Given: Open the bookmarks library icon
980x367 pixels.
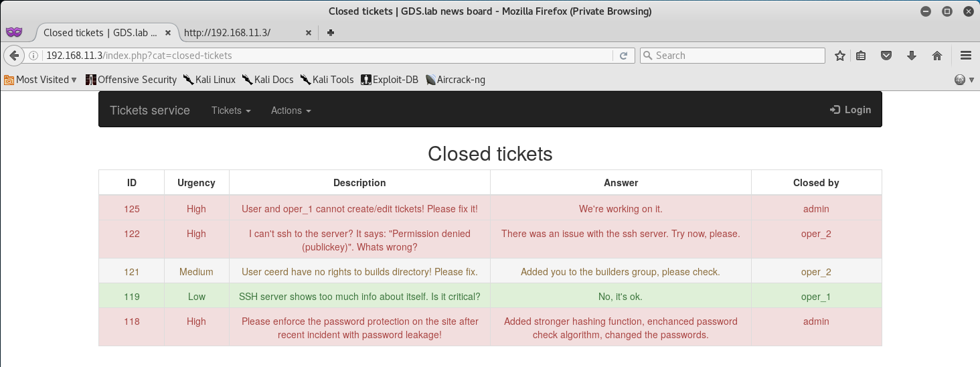Looking at the screenshot, I should pyautogui.click(x=862, y=56).
